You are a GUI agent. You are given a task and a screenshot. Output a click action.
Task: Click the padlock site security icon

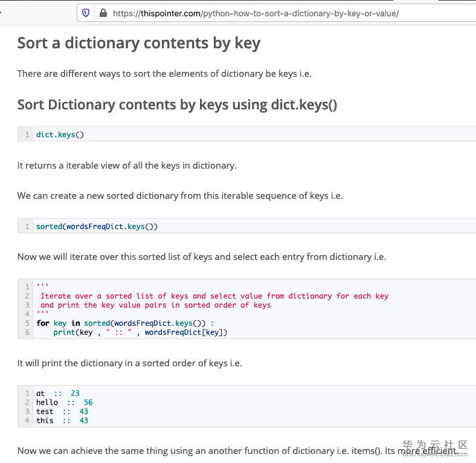[x=103, y=13]
